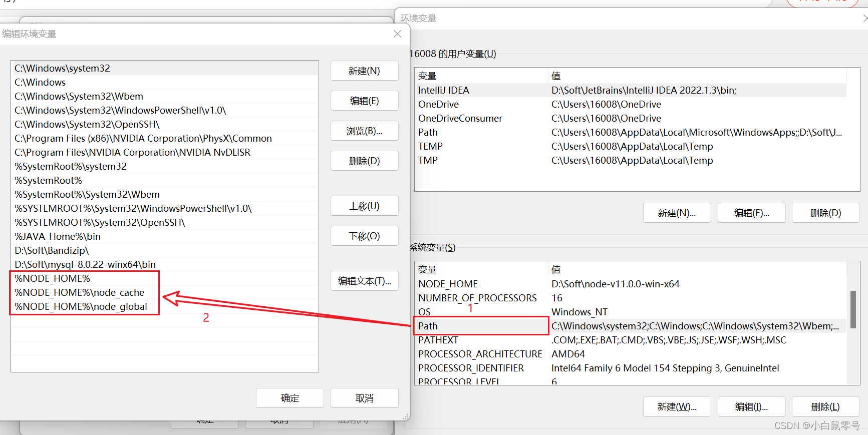The height and width of the screenshot is (435, 868).
Task: Click the Intel64 Family 6 value cell
Action: [x=665, y=368]
